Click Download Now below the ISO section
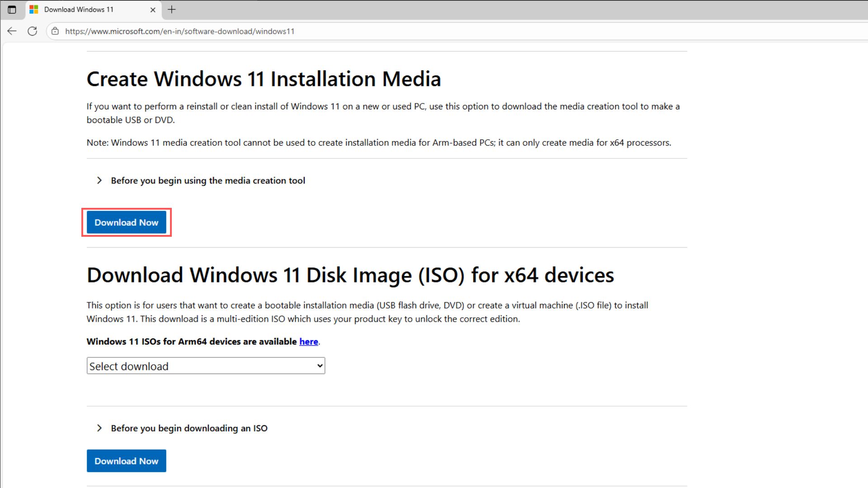 click(x=126, y=460)
